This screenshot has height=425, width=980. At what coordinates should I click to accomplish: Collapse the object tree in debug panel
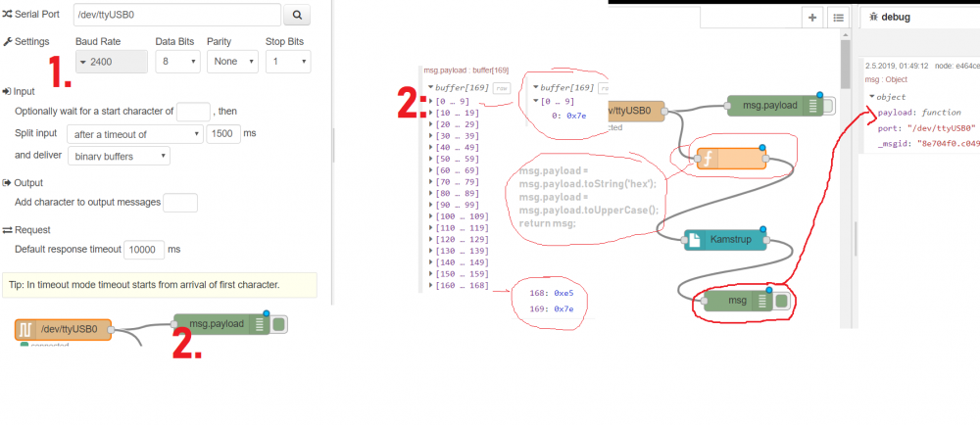[872, 96]
